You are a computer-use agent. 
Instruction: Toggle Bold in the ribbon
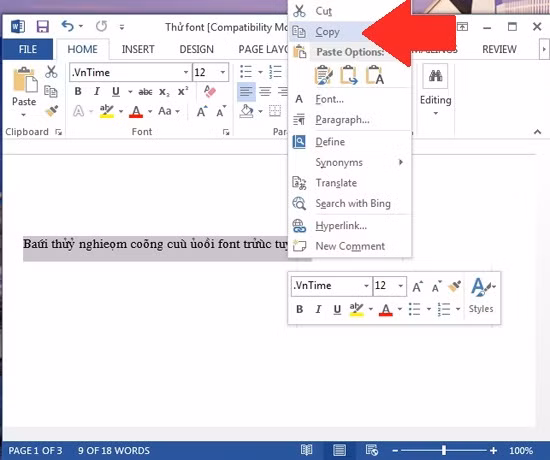78,92
